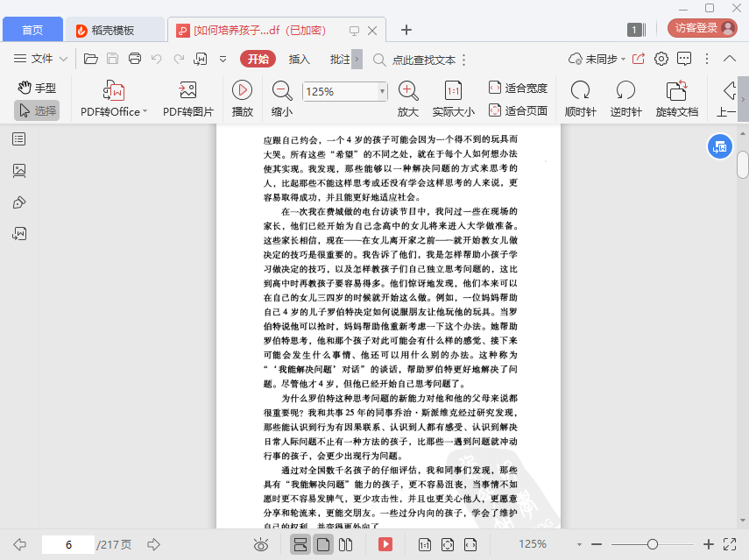This screenshot has width=749, height=560.
Task: Switch to 稻壳模板 tab
Action: (x=115, y=30)
